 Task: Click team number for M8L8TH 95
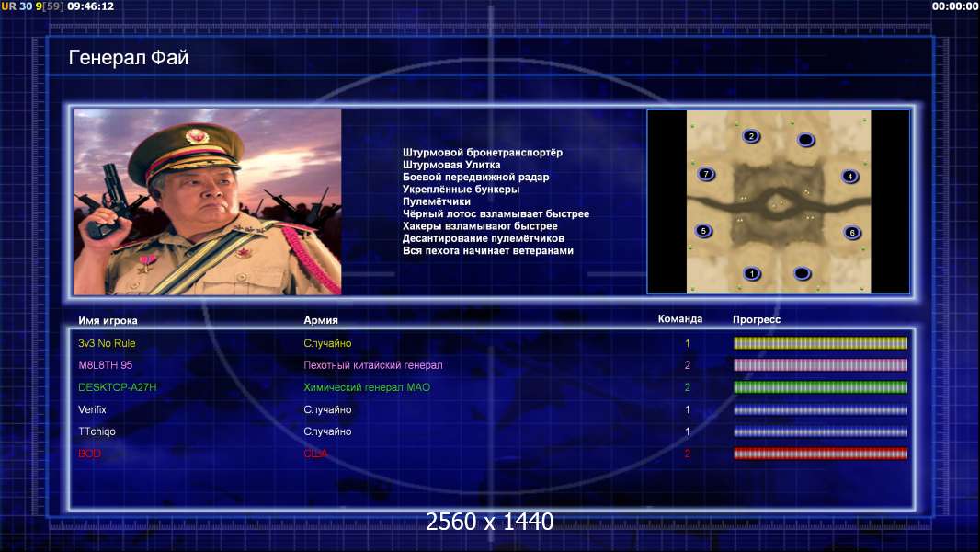click(687, 365)
